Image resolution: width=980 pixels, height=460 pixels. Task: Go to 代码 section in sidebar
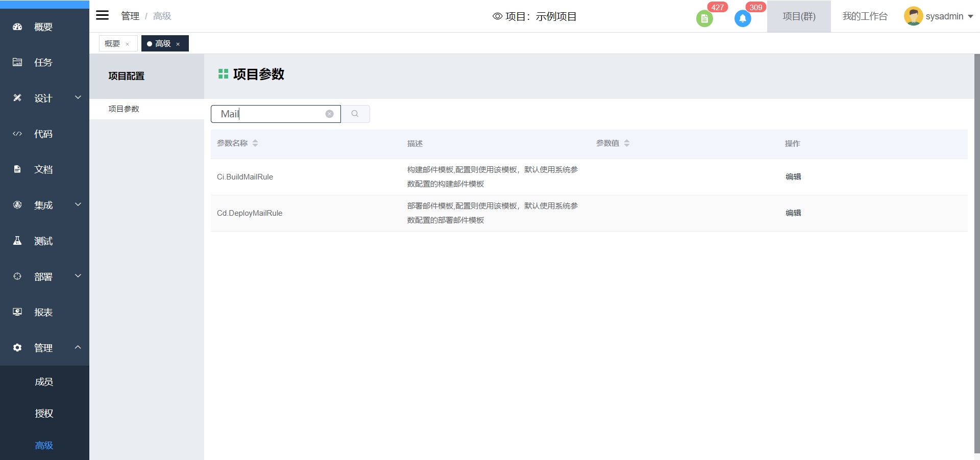click(43, 134)
